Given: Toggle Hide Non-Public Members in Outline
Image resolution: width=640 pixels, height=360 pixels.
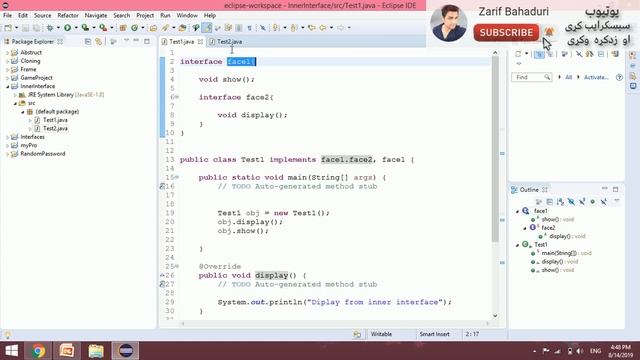Looking at the screenshot, I should 593,202.
